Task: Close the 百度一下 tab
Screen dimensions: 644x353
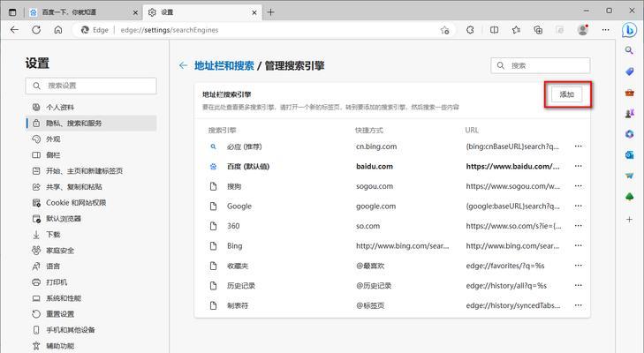Action: [135, 12]
